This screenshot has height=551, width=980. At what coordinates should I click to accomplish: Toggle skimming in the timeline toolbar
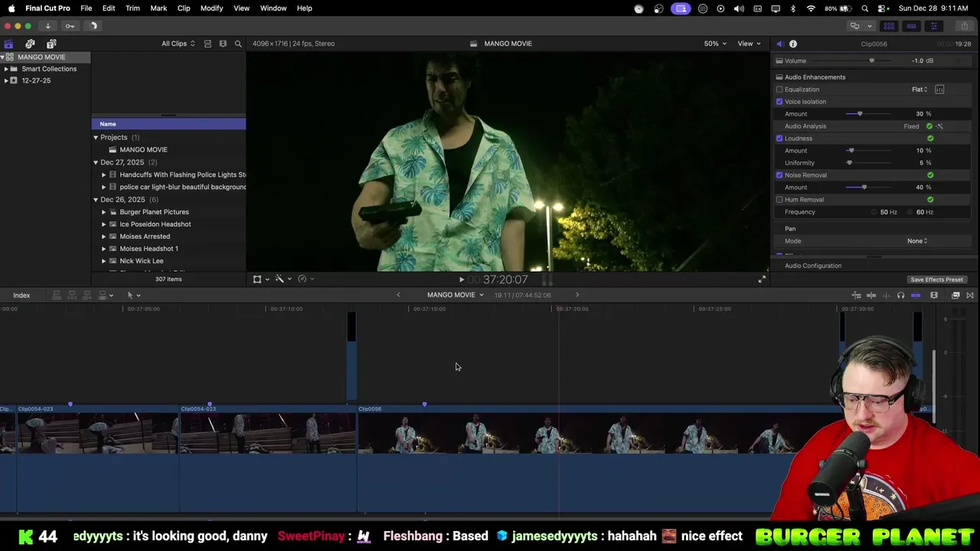(x=871, y=295)
